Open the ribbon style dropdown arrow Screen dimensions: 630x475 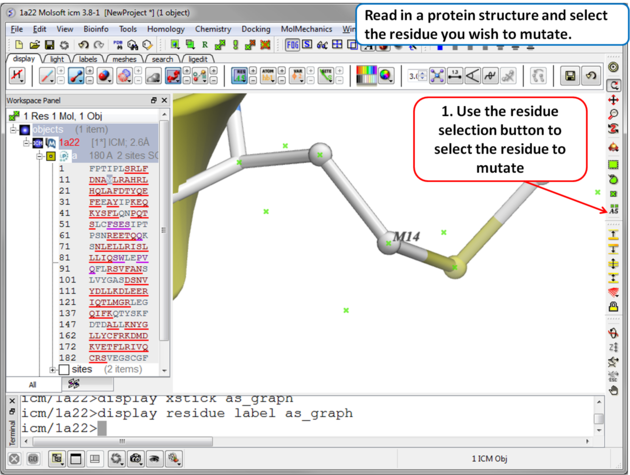[178, 81]
